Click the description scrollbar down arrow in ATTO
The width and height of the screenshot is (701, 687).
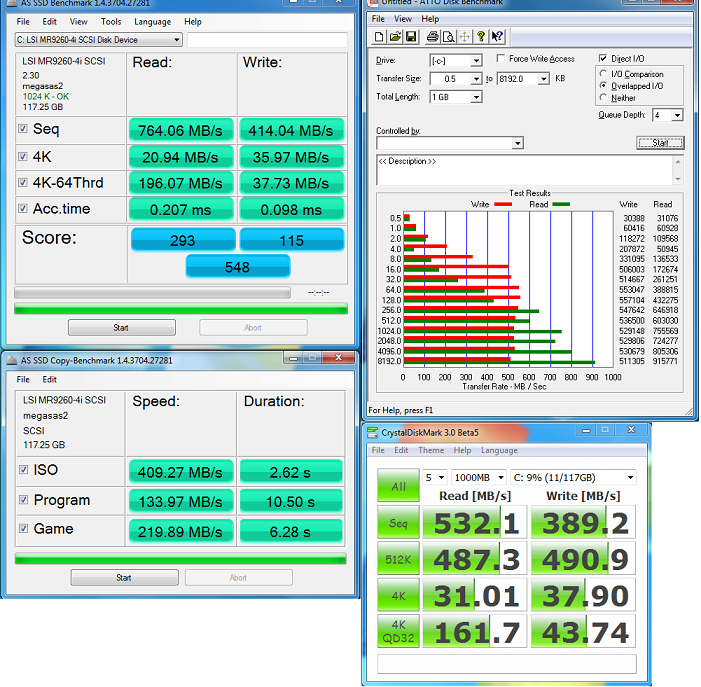pos(678,179)
